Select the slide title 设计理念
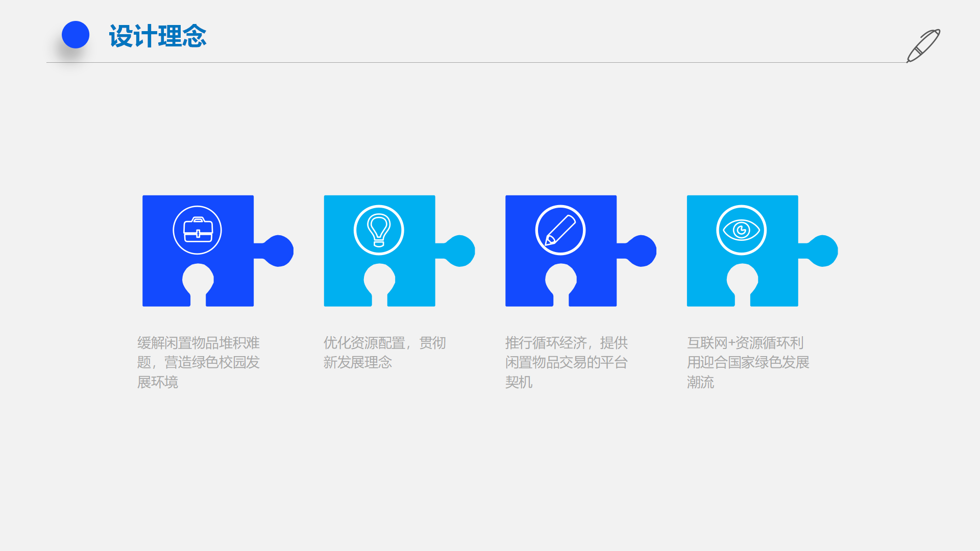Screen dimensions: 980x551 tap(158, 36)
